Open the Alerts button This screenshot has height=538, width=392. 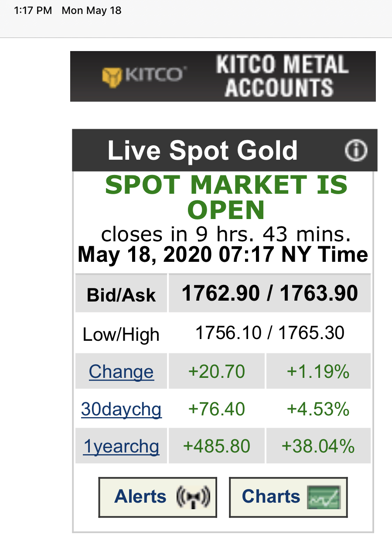coord(157,497)
